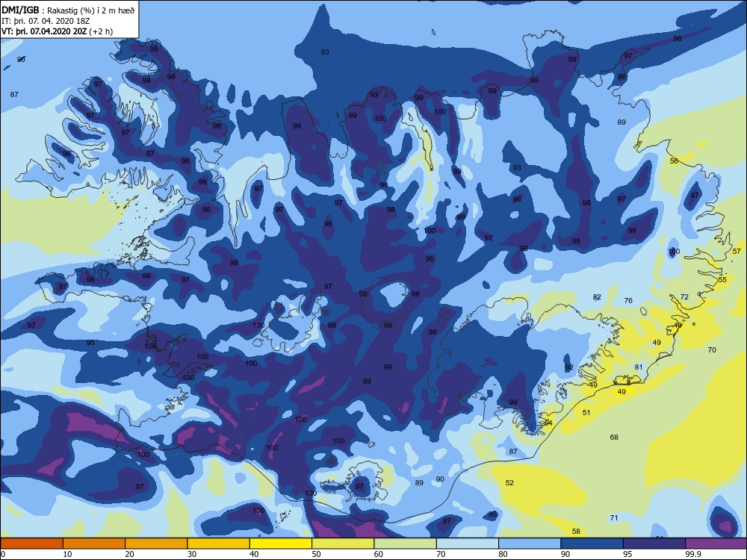This screenshot has height=560, width=747.
Task: Click the 'VT: þri. 07.04.2020 20Z (+2 h)' line
Action: (x=58, y=31)
